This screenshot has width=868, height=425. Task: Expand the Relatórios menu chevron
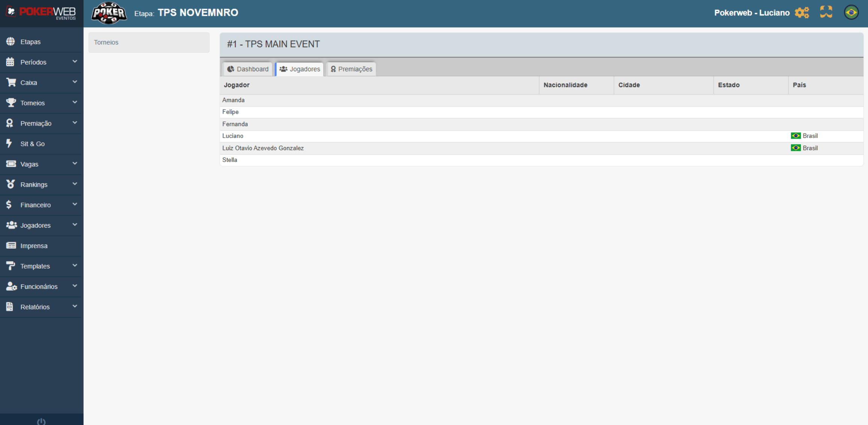pyautogui.click(x=75, y=306)
